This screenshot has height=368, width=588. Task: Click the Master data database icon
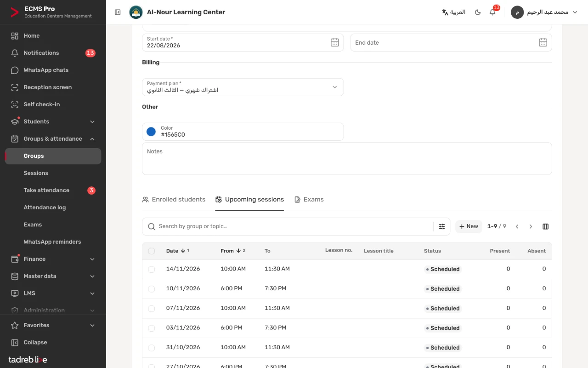pyautogui.click(x=15, y=276)
